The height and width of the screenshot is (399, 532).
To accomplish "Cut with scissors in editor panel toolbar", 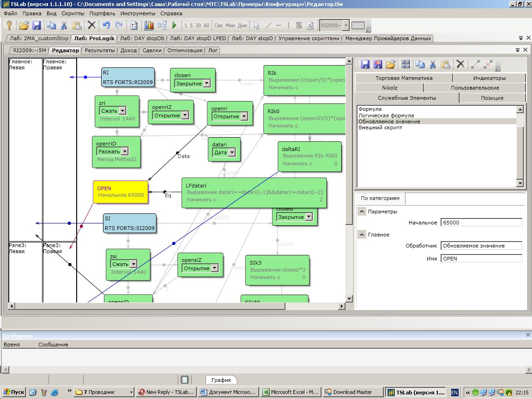I will click(x=433, y=64).
